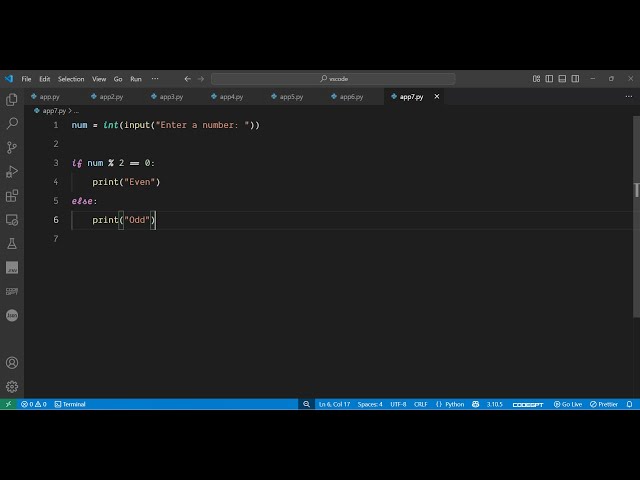The height and width of the screenshot is (480, 640).
Task: Click the Copilot status icon
Action: 476,404
